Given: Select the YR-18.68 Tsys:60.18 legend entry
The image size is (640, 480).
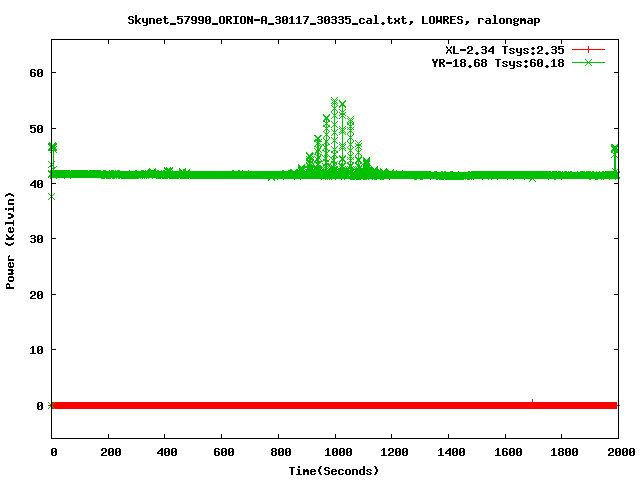Looking at the screenshot, I should pyautogui.click(x=498, y=63).
